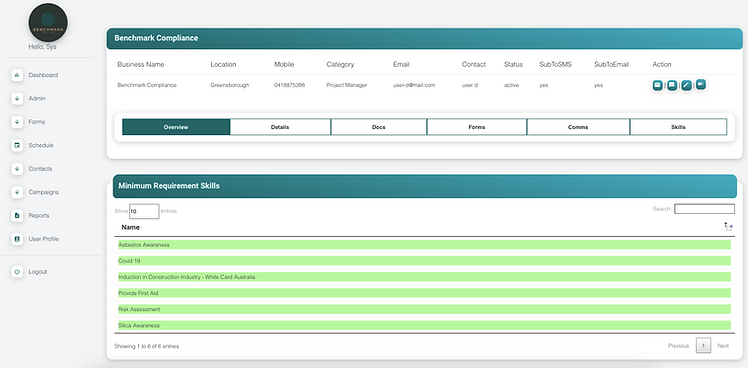The image size is (748, 368).
Task: Switch to the Details tab
Action: pyautogui.click(x=280, y=127)
